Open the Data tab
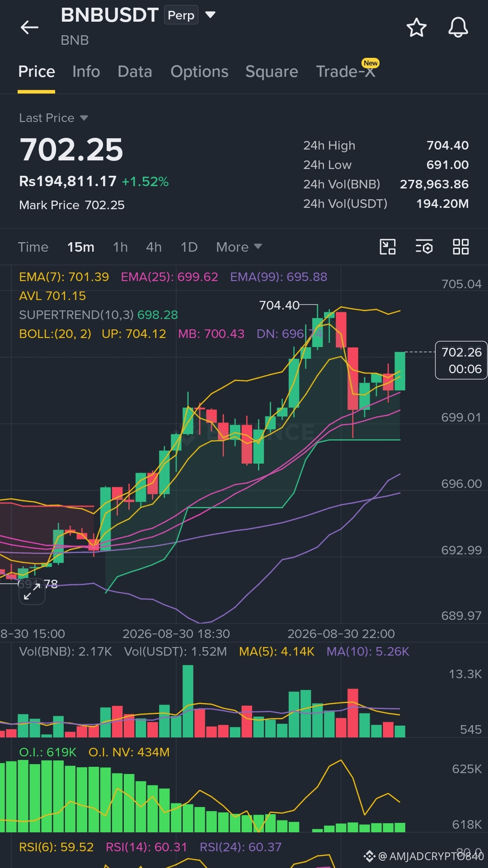Screen dimensions: 488x868 135,72
